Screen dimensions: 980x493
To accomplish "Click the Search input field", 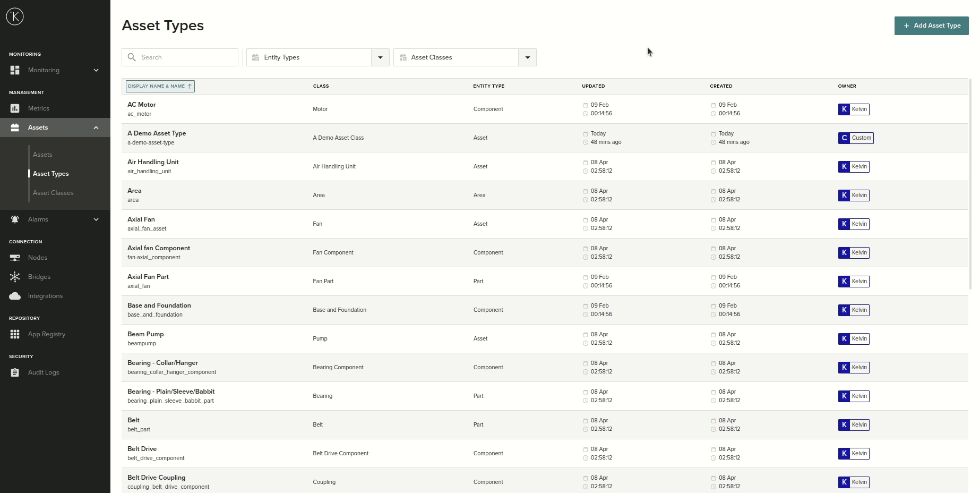I will pos(186,57).
